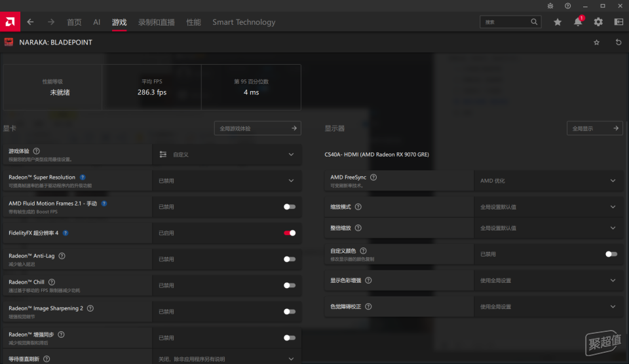This screenshot has height=364, width=629.
Task: Switch to 性能 tab
Action: pos(193,22)
